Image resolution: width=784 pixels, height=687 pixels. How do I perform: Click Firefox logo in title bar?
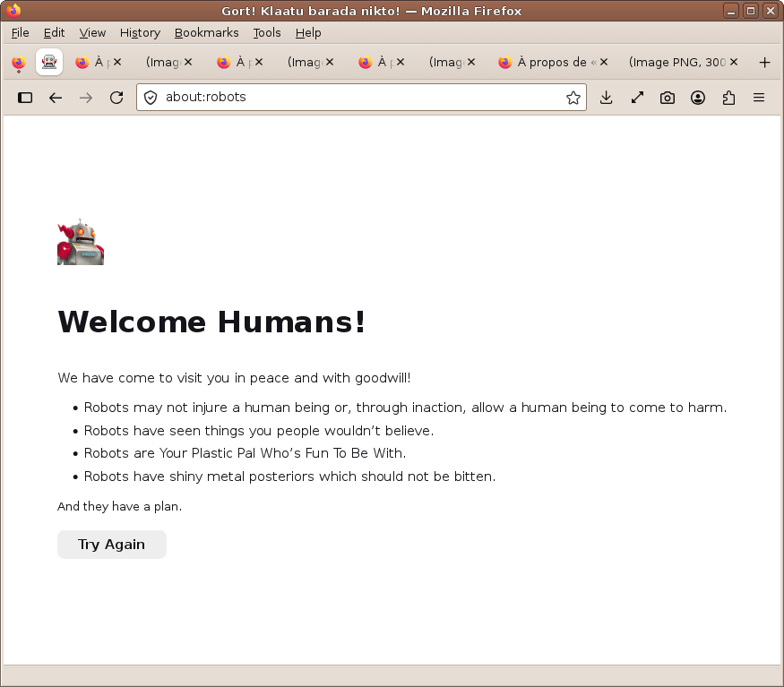click(13, 11)
